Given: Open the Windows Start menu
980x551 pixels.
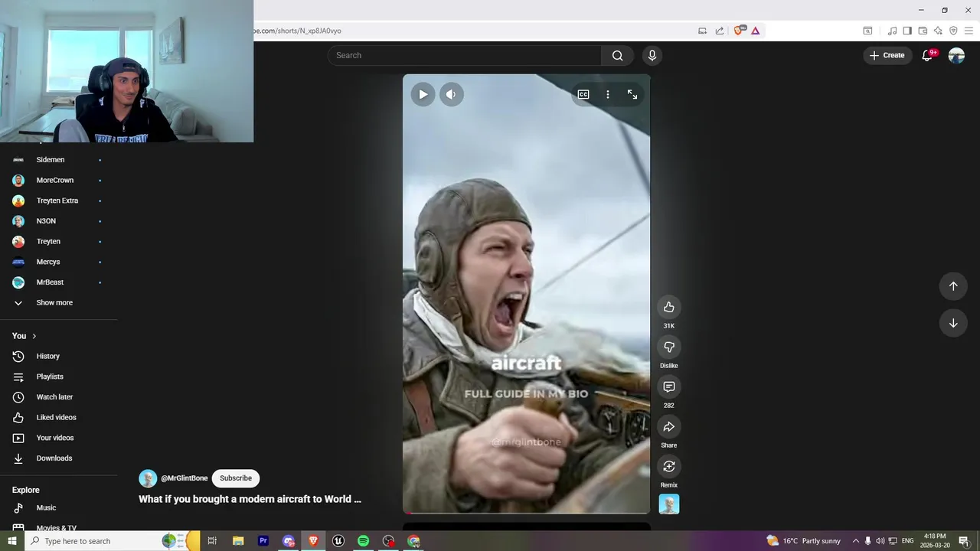Looking at the screenshot, I should tap(11, 541).
